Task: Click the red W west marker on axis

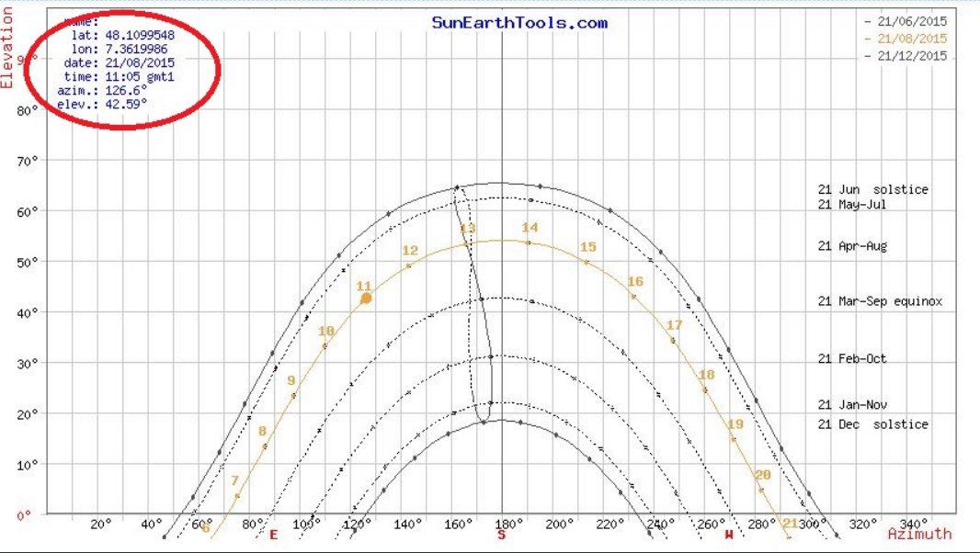Action: (x=729, y=535)
